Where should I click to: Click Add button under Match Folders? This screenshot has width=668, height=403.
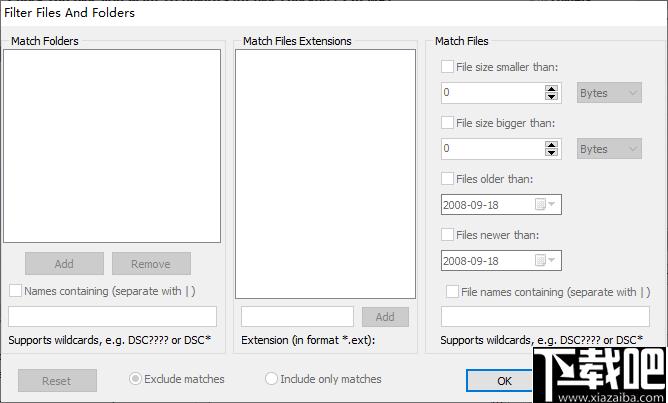point(64,264)
